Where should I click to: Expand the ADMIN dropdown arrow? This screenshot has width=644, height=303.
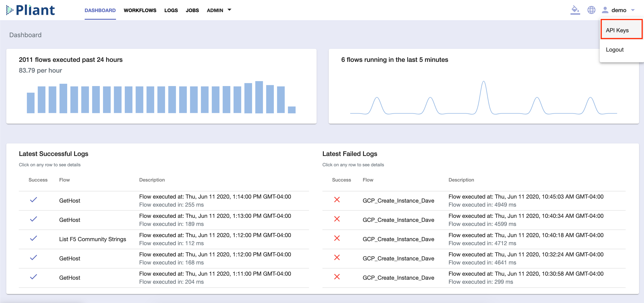[229, 10]
